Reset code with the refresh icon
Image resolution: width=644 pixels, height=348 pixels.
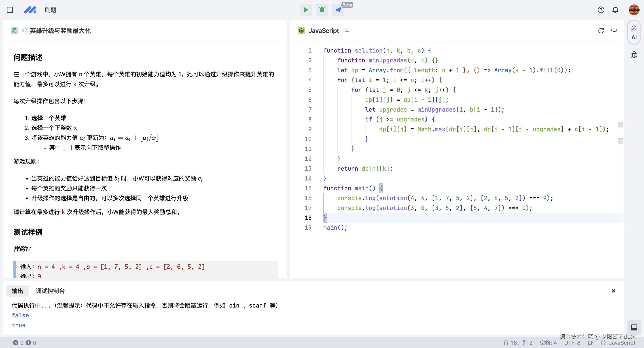coord(601,30)
